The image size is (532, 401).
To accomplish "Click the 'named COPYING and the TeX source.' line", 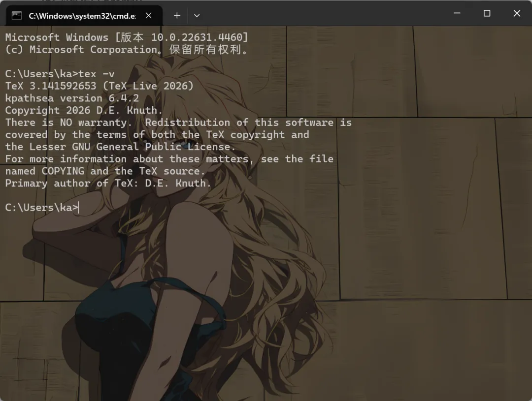I will tap(105, 172).
